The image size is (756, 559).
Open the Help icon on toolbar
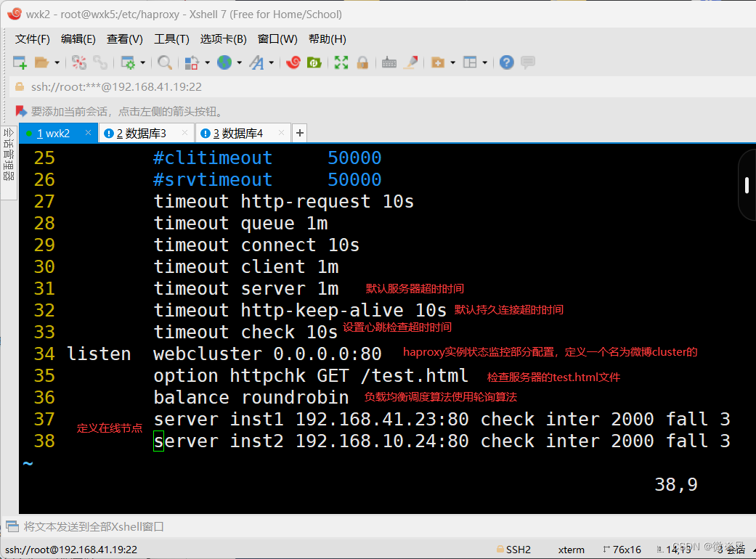pyautogui.click(x=506, y=62)
